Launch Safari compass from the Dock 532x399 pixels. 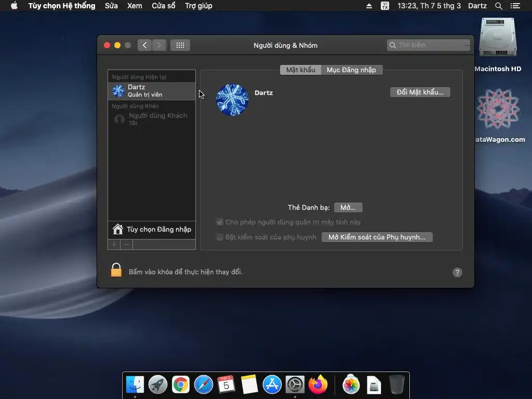(x=204, y=385)
